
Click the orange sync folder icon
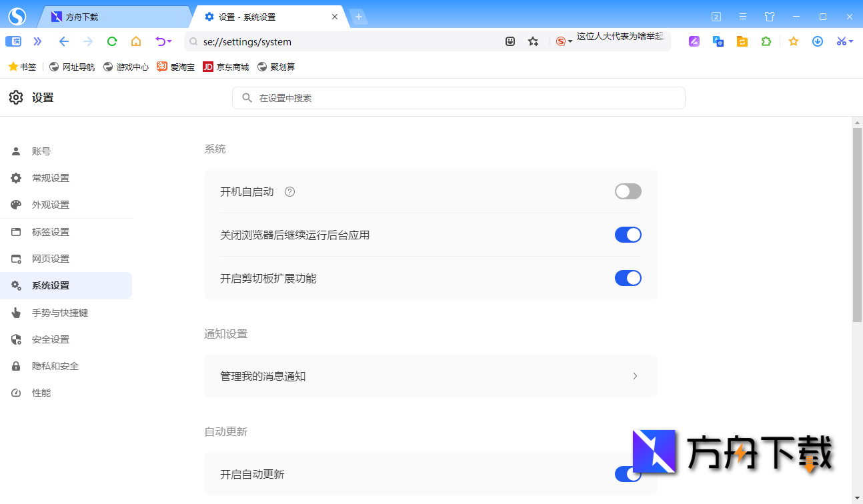tap(742, 41)
